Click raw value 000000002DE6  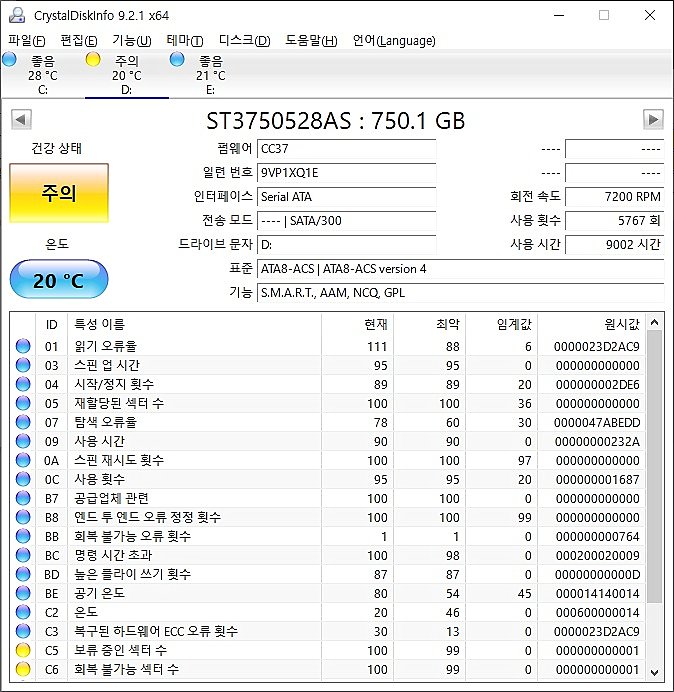point(597,384)
